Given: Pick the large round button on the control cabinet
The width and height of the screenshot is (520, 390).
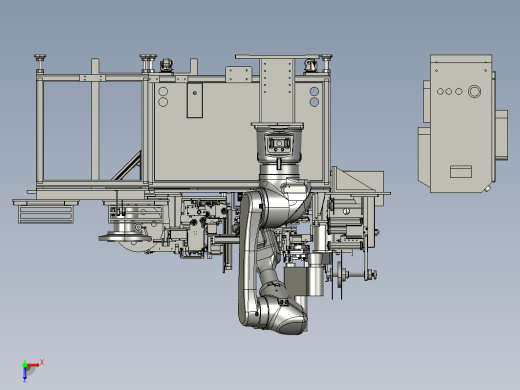Looking at the screenshot, I should tap(474, 91).
